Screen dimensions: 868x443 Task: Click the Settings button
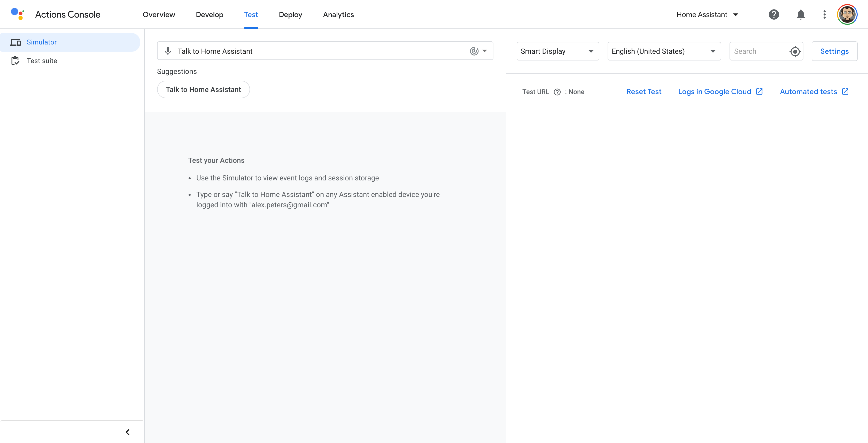834,51
